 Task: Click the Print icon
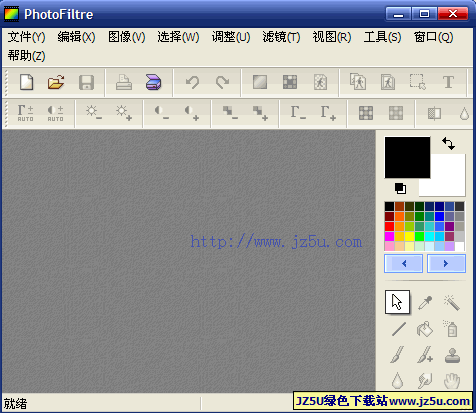click(x=124, y=82)
